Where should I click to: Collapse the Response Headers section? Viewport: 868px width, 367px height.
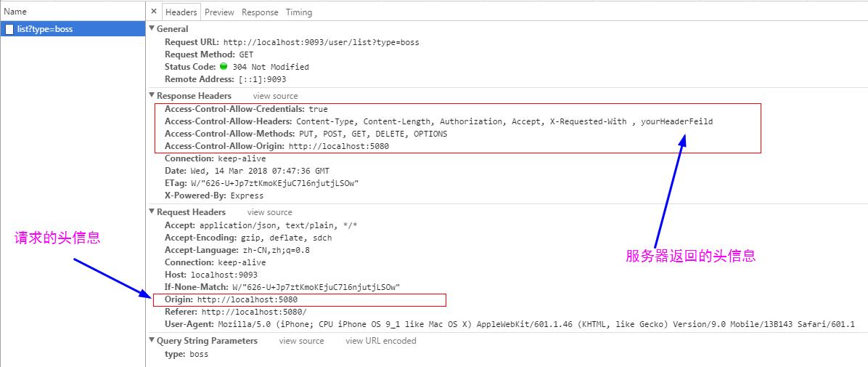pyautogui.click(x=152, y=95)
